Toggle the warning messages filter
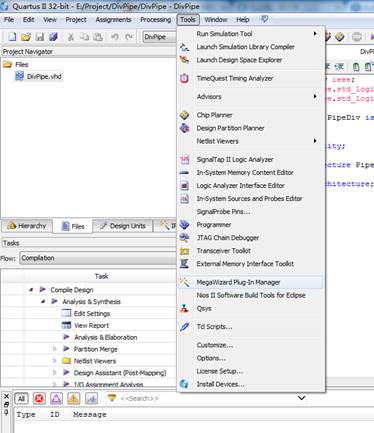The height and width of the screenshot is (433, 374). (74, 398)
